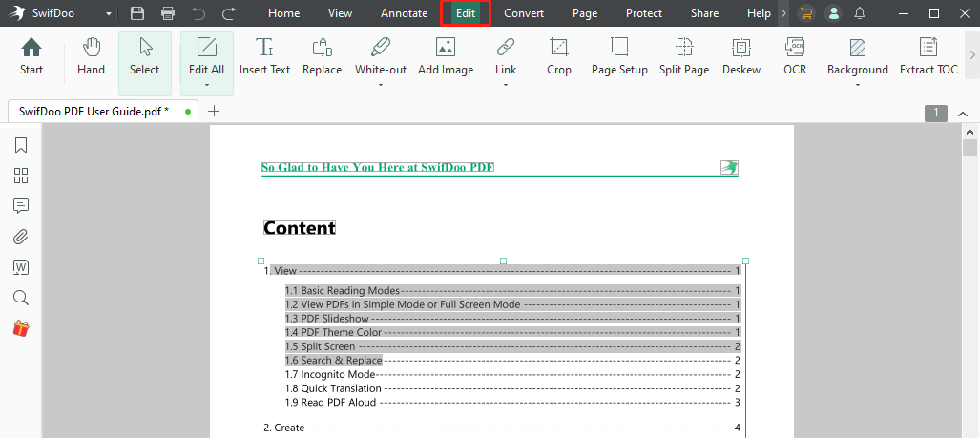Click the Edit All tool

pos(207,56)
